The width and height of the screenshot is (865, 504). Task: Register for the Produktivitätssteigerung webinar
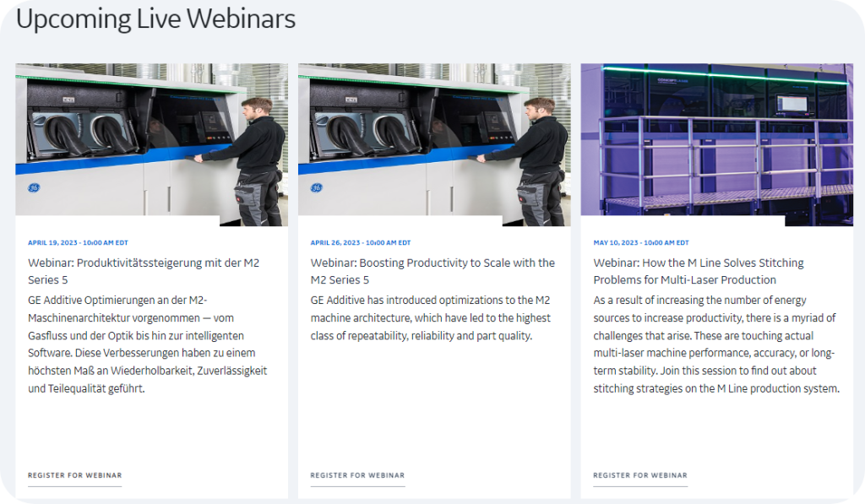click(75, 475)
